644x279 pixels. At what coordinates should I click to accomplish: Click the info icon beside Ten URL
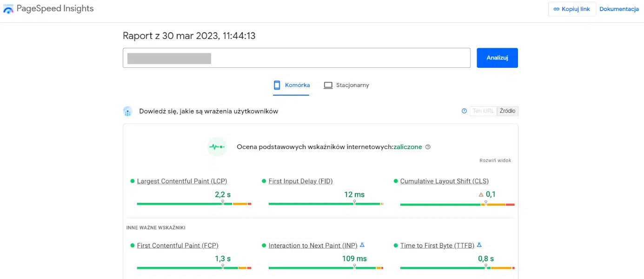point(464,111)
